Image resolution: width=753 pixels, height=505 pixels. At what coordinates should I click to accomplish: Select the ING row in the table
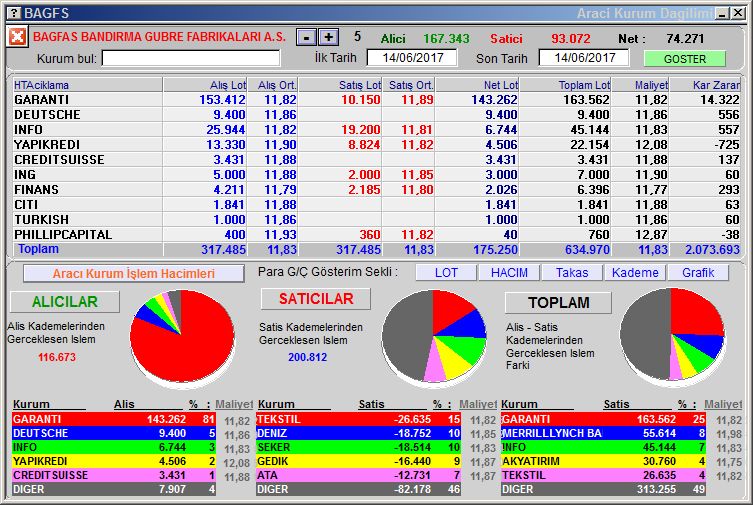click(x=376, y=175)
